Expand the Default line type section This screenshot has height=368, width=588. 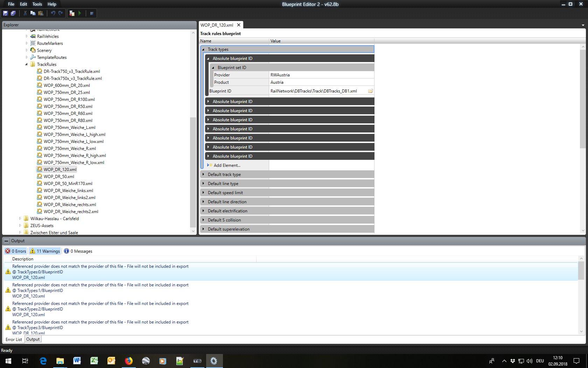click(203, 183)
